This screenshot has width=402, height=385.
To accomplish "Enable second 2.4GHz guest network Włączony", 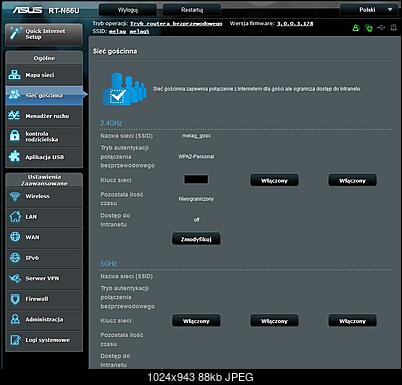I will tap(274, 180).
